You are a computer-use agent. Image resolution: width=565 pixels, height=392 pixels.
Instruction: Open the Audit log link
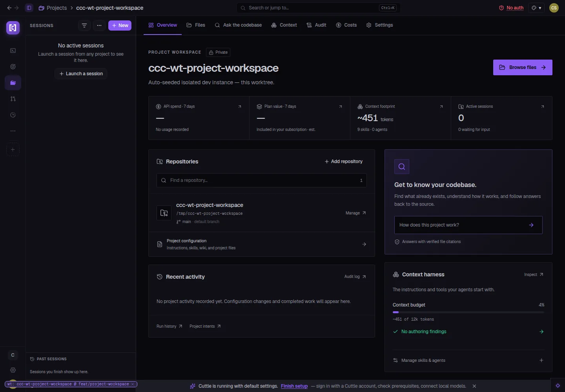point(355,277)
